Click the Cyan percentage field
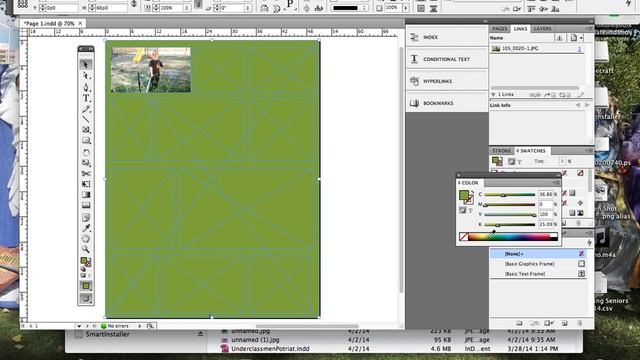640x360 pixels. [x=545, y=194]
